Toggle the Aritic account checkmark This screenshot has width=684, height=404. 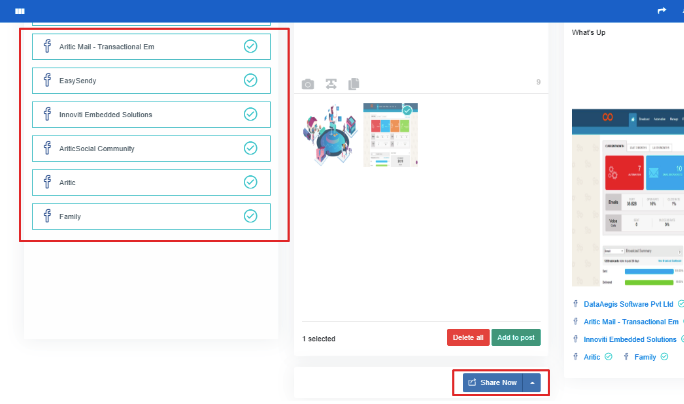[250, 182]
